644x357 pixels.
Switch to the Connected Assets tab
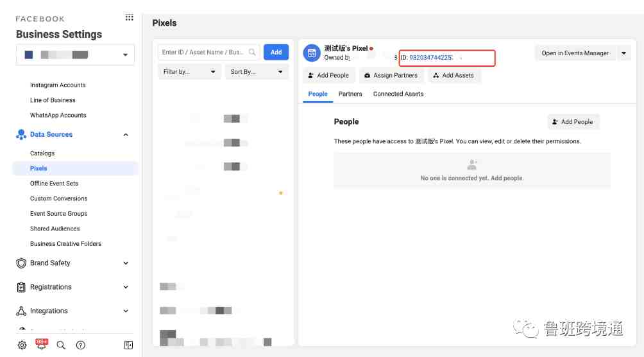tap(398, 94)
